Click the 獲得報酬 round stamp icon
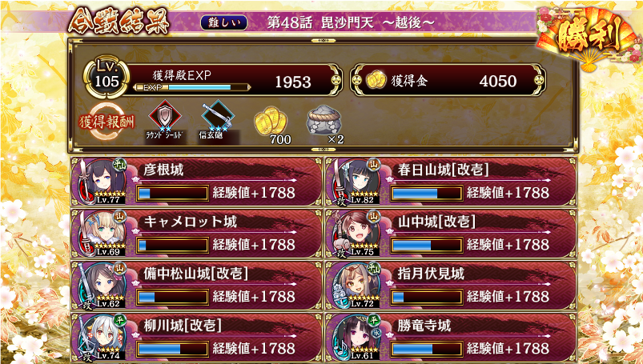This screenshot has width=643, height=364. point(106,122)
